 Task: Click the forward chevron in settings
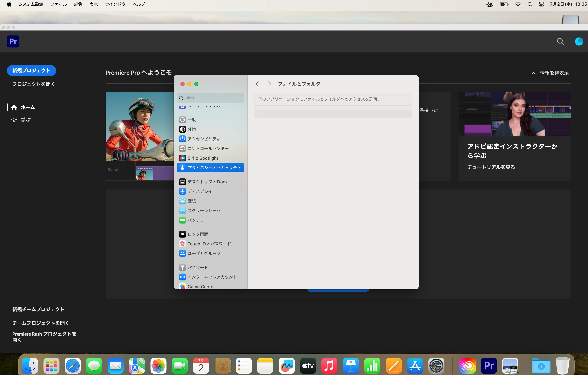(x=269, y=84)
